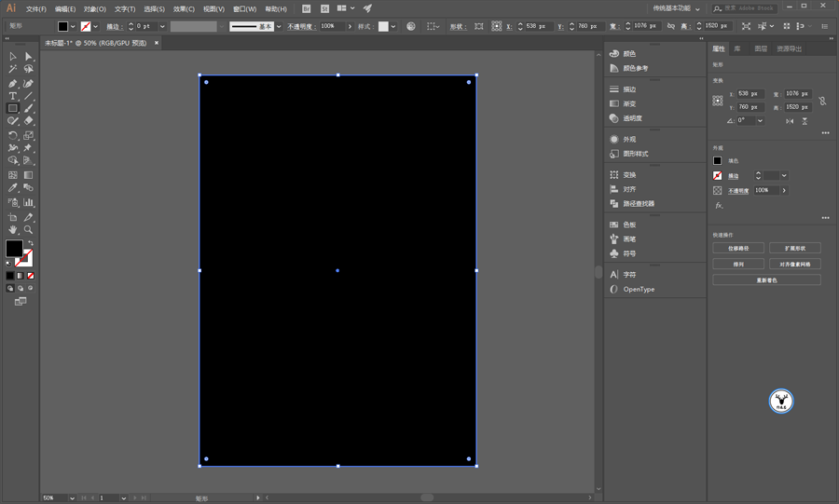Viewport: 839px width, 504px height.
Task: Open the zoom level 50% dropdown
Action: (x=71, y=498)
